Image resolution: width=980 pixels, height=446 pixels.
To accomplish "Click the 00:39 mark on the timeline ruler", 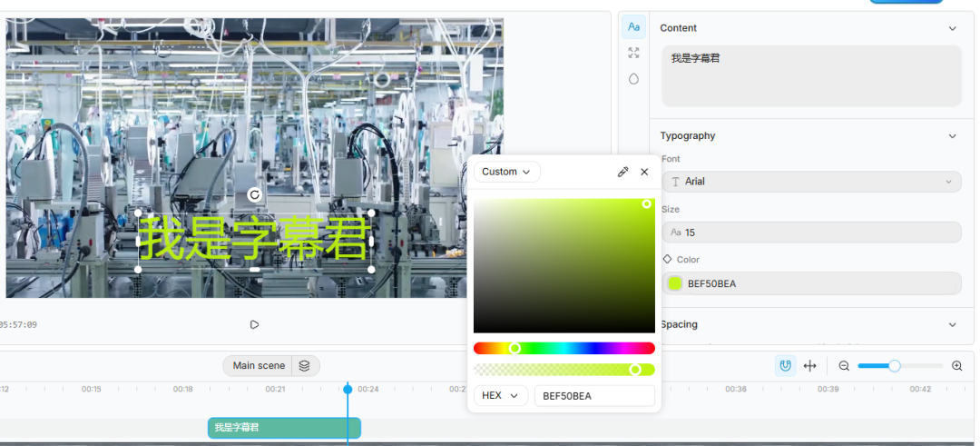I will point(828,389).
